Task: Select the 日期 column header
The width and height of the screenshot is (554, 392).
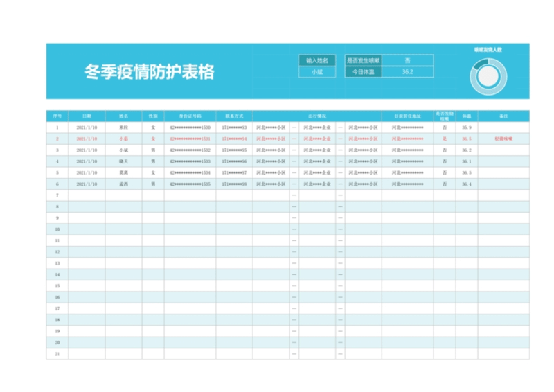Action: point(87,116)
